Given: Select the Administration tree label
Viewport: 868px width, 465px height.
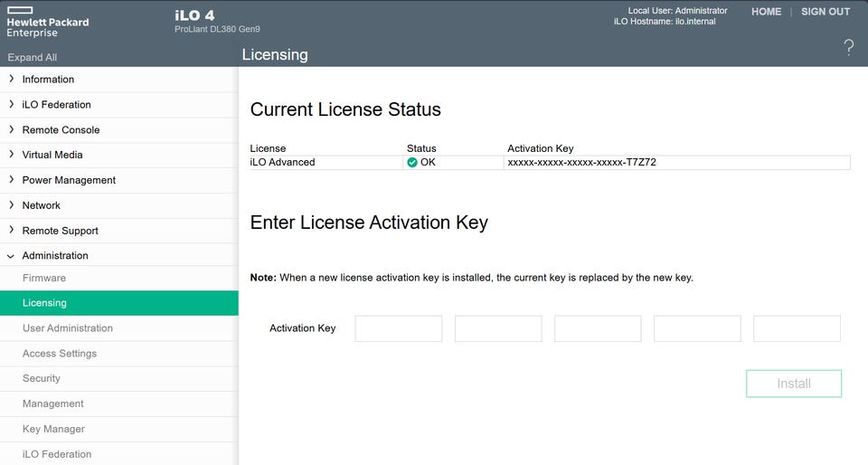Looking at the screenshot, I should tap(55, 255).
